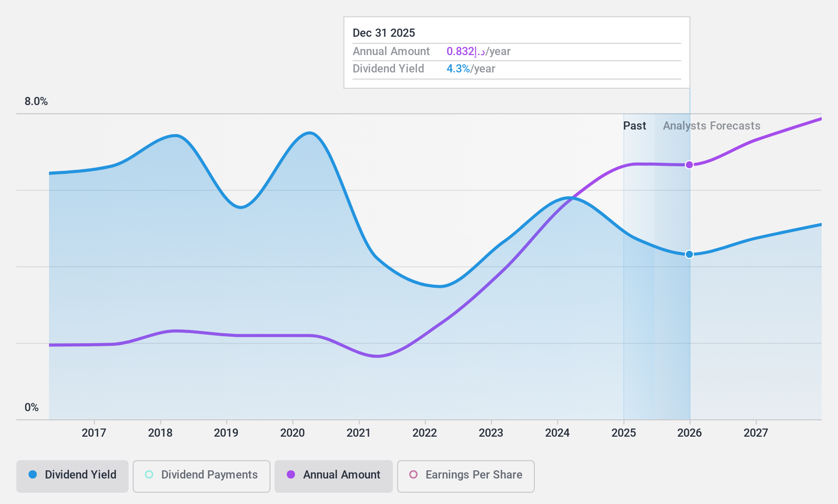
Task: Select the purple Annual Amount data point
Action: click(689, 165)
